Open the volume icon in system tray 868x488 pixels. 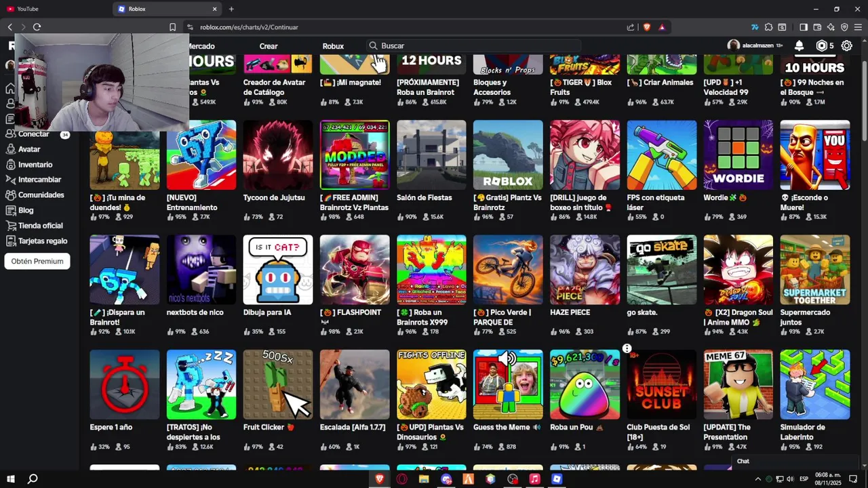pyautogui.click(x=790, y=479)
